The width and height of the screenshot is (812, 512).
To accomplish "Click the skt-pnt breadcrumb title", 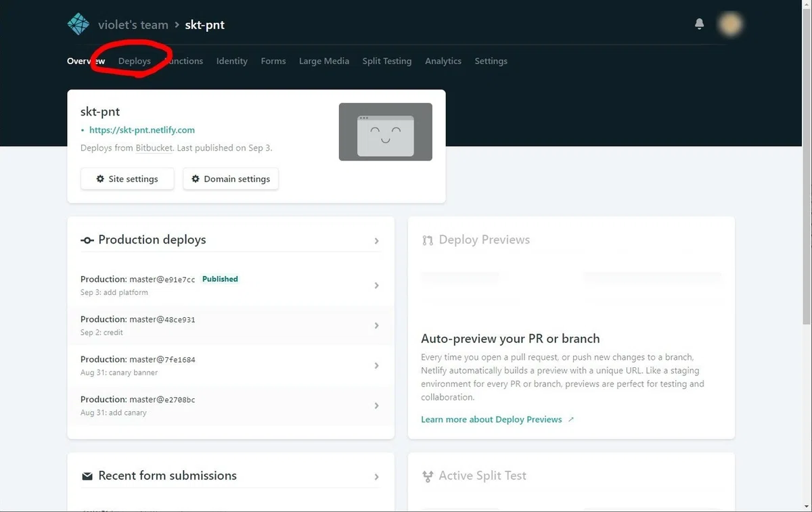I will (x=205, y=25).
